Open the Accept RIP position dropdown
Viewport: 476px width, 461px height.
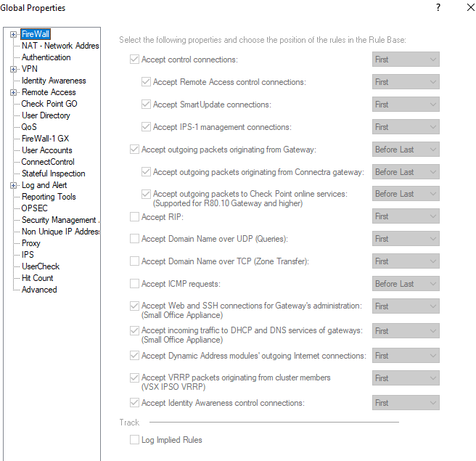click(406, 216)
